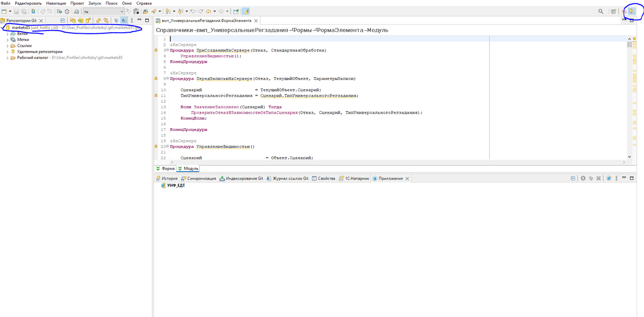644x317 pixels.
Task: Toggle hierarchical branch layout in the Git Repositories panel
Action: (116, 20)
